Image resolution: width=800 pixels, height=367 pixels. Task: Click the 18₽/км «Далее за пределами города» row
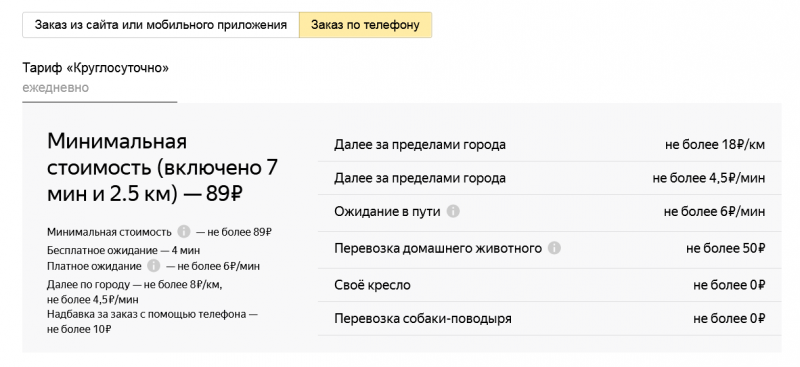pyautogui.click(x=549, y=144)
